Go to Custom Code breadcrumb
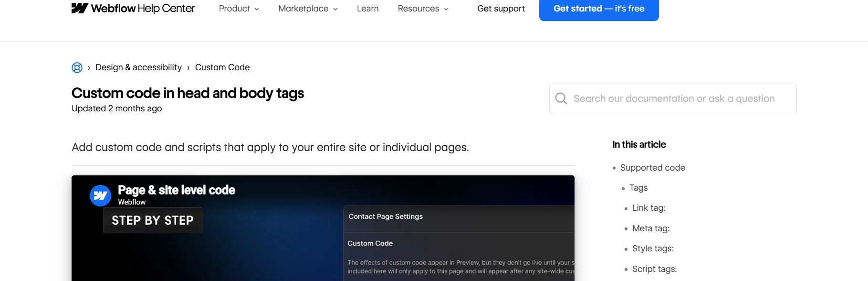The width and height of the screenshot is (868, 281). [x=222, y=67]
